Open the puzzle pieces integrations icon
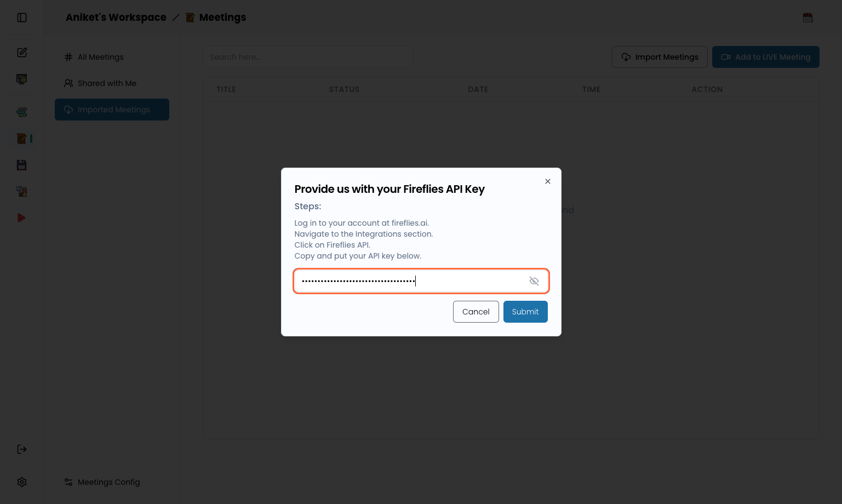 point(22,191)
